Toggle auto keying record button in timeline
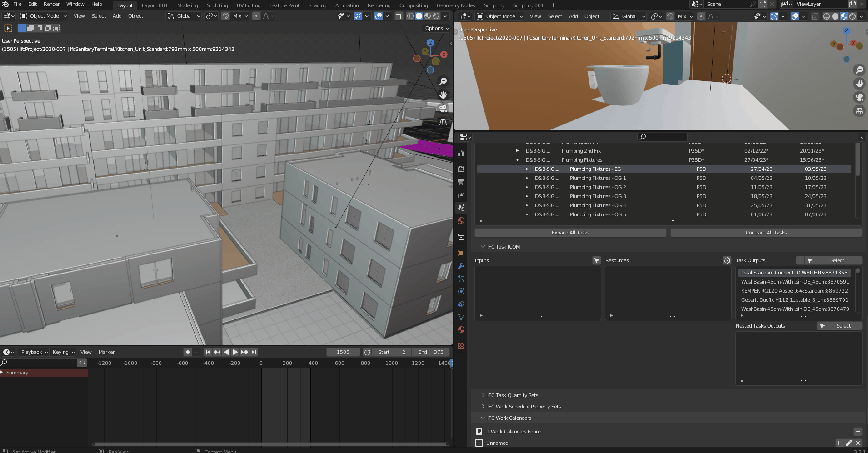Screen dimensions: 868x453 point(188,352)
